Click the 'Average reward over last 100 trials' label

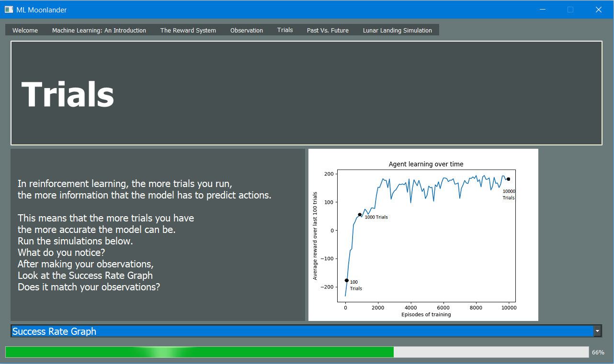315,236
